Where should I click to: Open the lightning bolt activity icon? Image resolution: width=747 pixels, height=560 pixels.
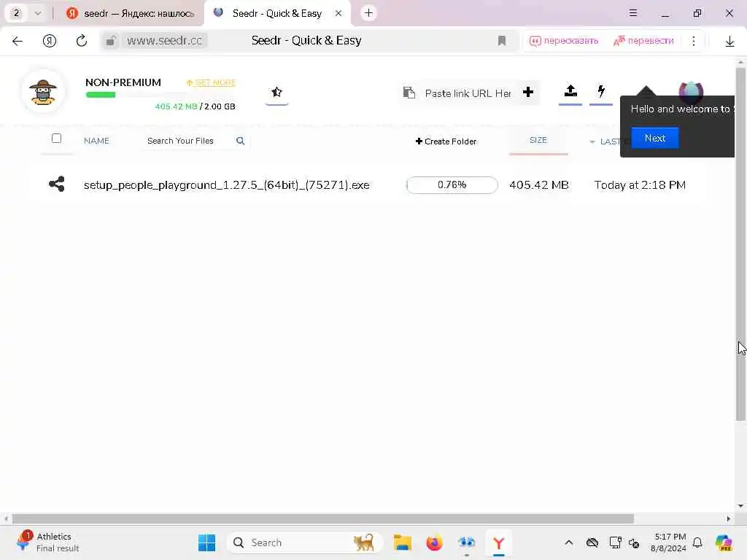click(x=601, y=90)
